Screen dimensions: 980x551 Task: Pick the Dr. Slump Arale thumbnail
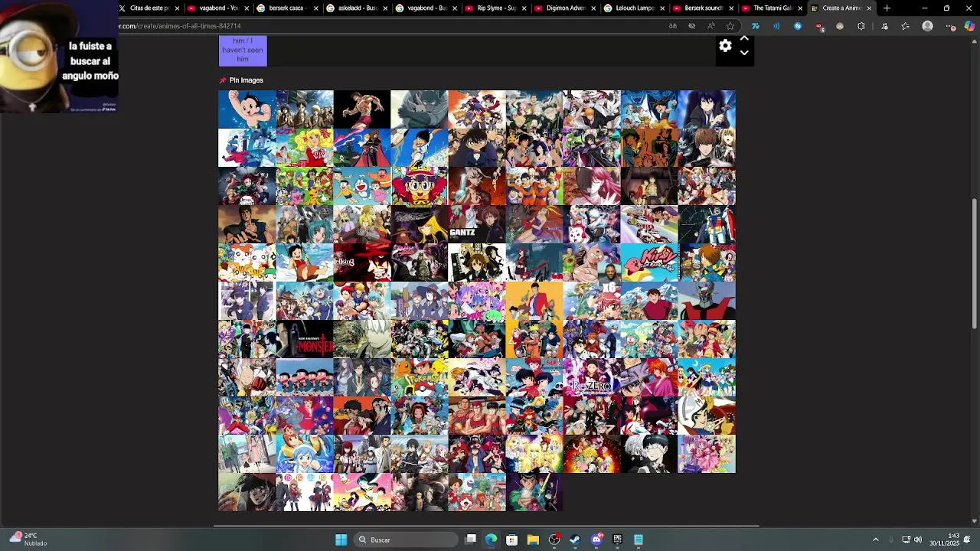point(419,186)
